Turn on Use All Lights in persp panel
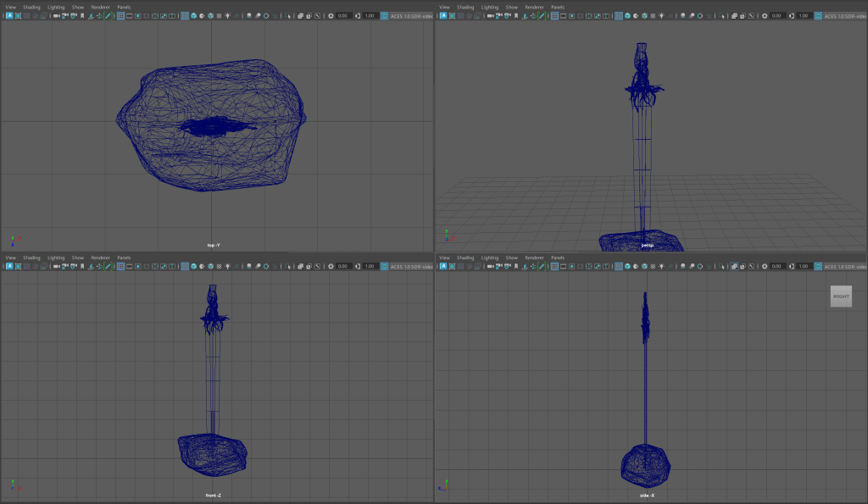Viewport: 868px width, 504px height. [x=660, y=16]
